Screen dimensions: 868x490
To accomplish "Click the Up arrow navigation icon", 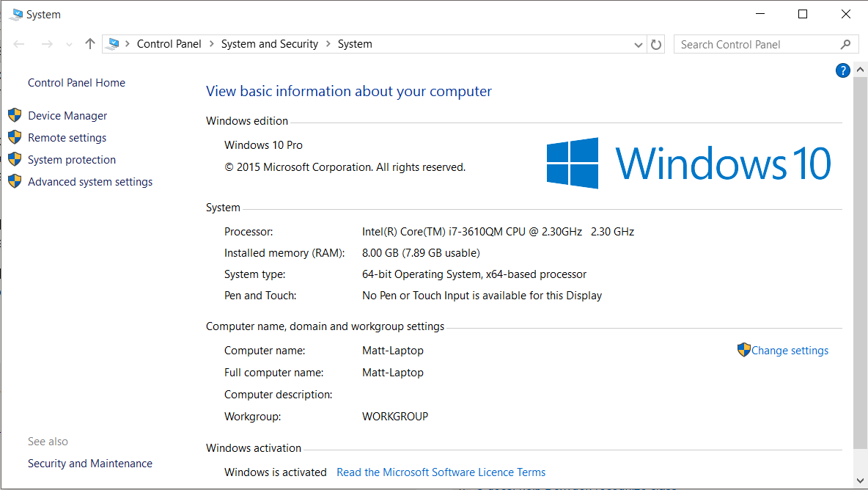I will [x=90, y=44].
